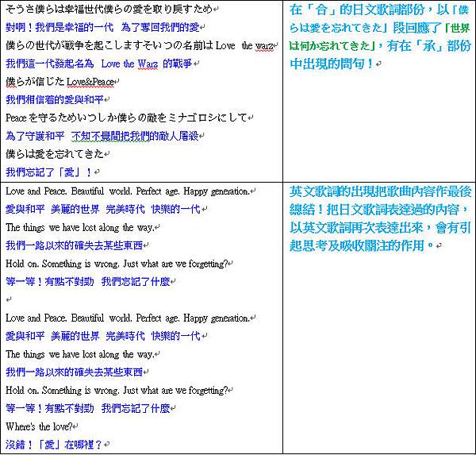Click the comment line '以英文歌詞再次表達出來，會有引'
Screen dimensions: 476x455
click(x=380, y=227)
